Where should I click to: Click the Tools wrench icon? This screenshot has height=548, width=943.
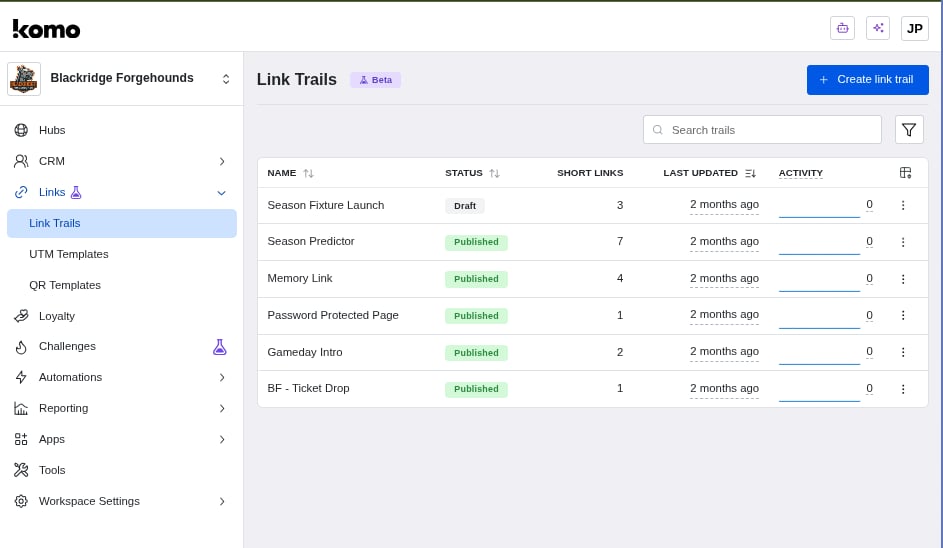click(x=21, y=470)
